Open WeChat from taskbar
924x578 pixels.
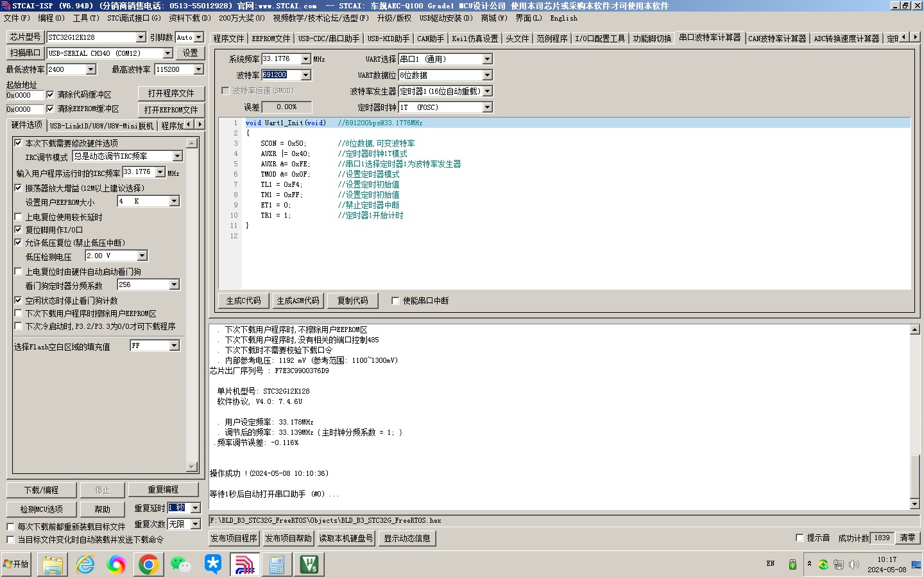point(181,565)
